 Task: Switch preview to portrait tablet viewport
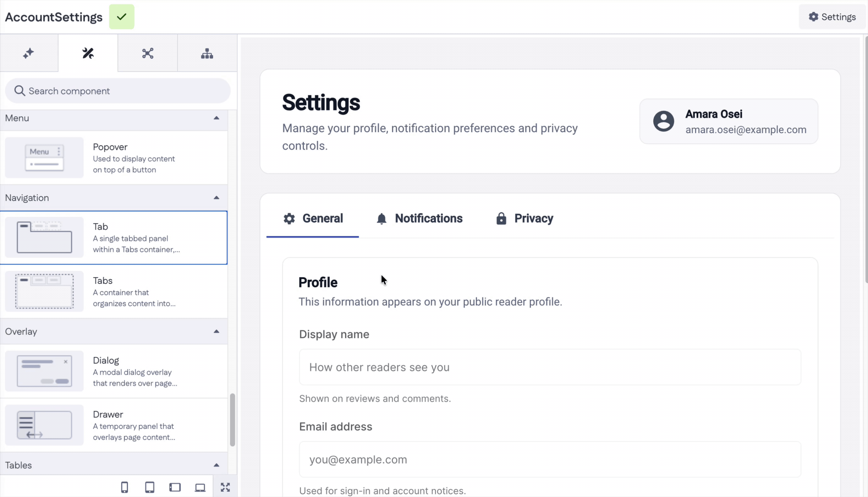coord(150,488)
